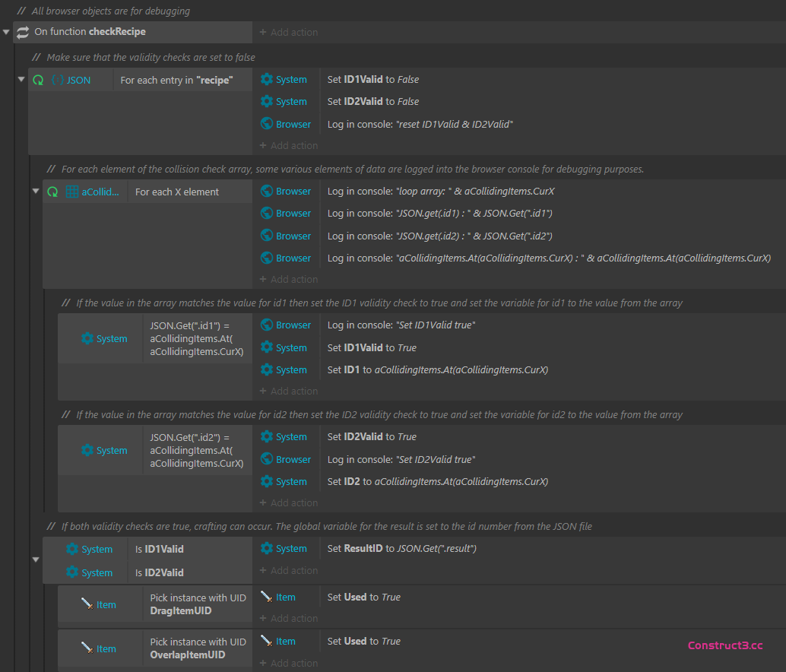
Task: Click Add action under the checkRecipe function
Action: pos(288,33)
